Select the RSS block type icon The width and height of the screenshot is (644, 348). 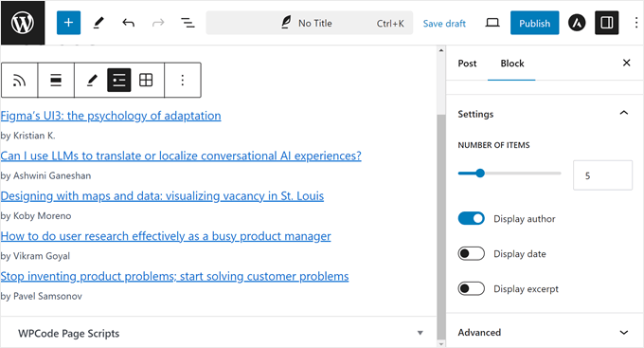point(19,81)
